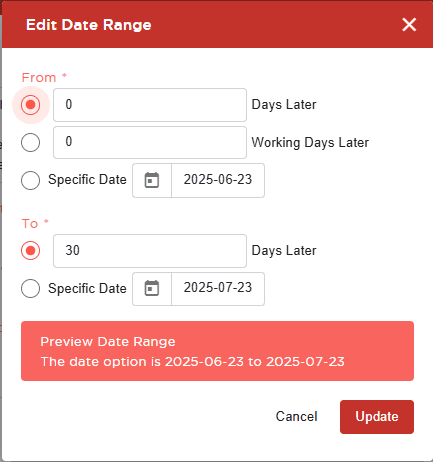
Task: Click the Preview Date Range banner
Action: (217, 351)
